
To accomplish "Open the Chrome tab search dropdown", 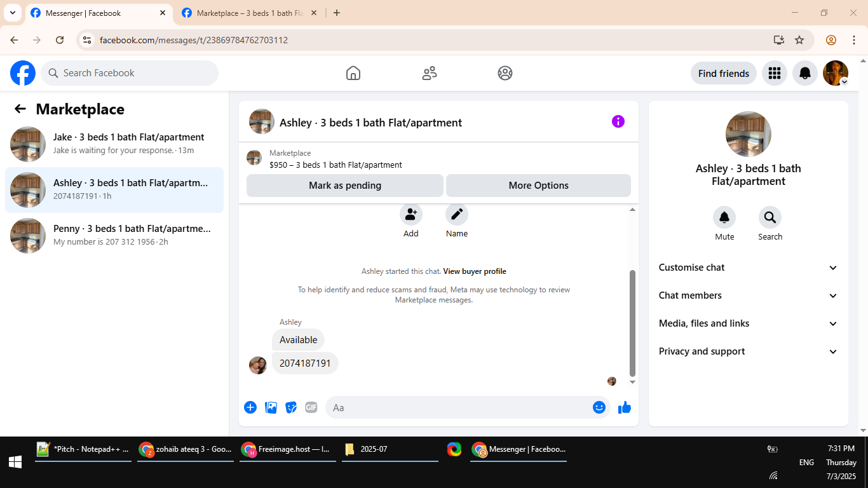I will coord(12,13).
